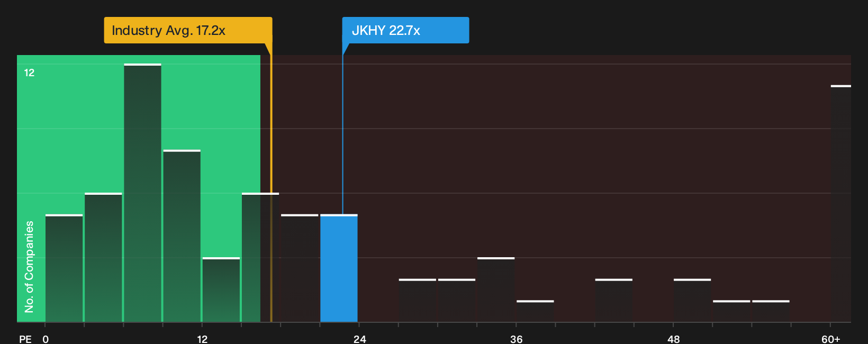Click the x-axis label 36
This screenshot has height=344, width=868.
pyautogui.click(x=516, y=339)
